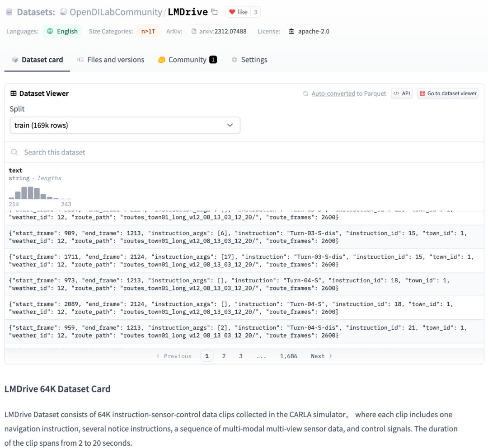Click the Datasets stack icon

(9, 12)
